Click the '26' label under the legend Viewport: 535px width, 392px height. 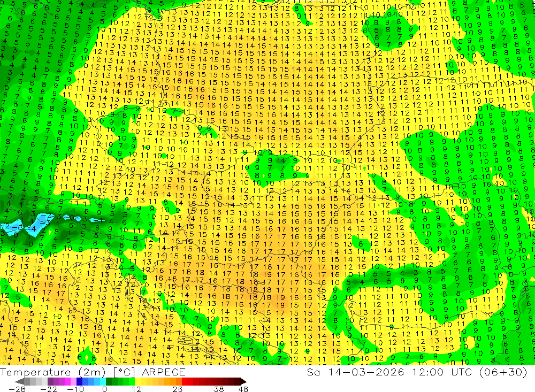tap(178, 389)
